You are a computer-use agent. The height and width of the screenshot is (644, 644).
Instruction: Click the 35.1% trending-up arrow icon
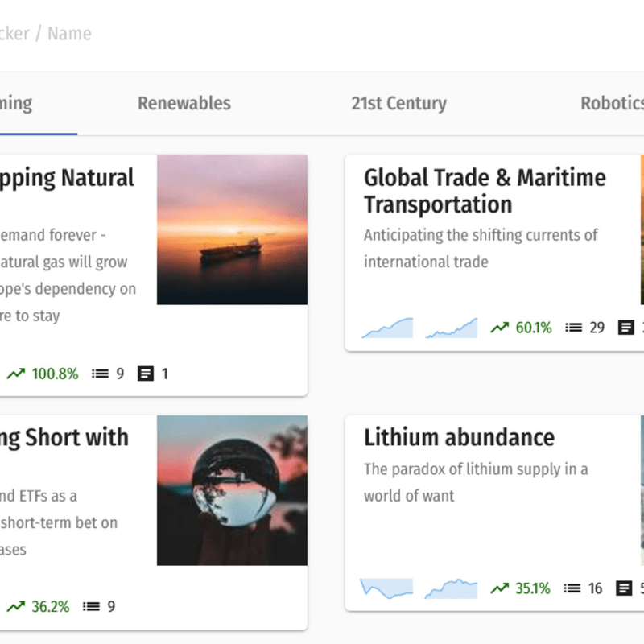pos(500,588)
